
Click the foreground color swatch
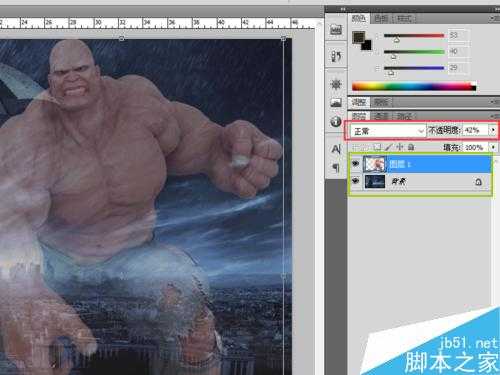click(x=358, y=37)
